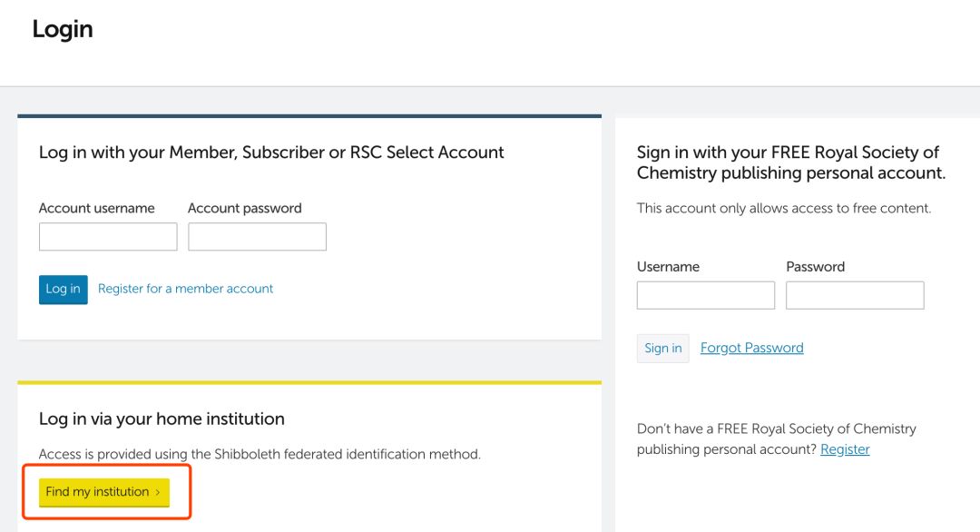
Task: Select the Account username label
Action: (96, 208)
